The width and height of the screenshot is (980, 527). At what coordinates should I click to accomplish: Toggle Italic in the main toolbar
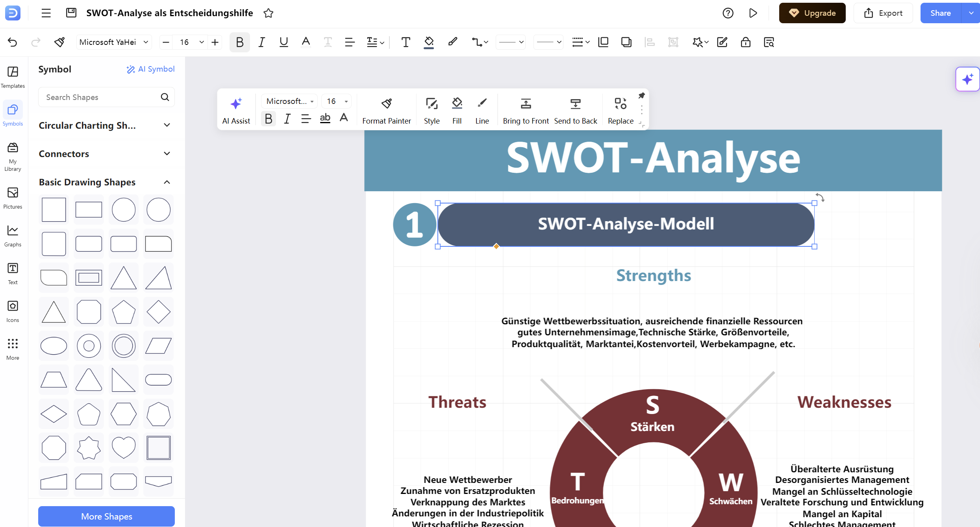[x=261, y=42]
